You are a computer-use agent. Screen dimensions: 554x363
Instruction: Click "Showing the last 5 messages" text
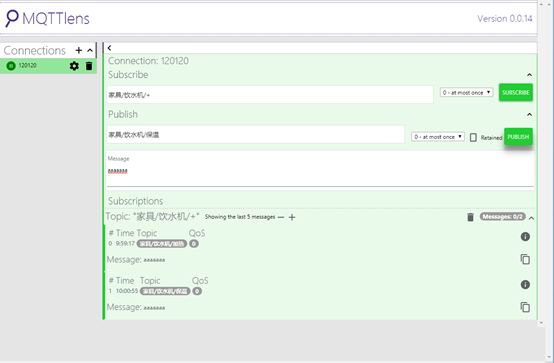(x=240, y=217)
